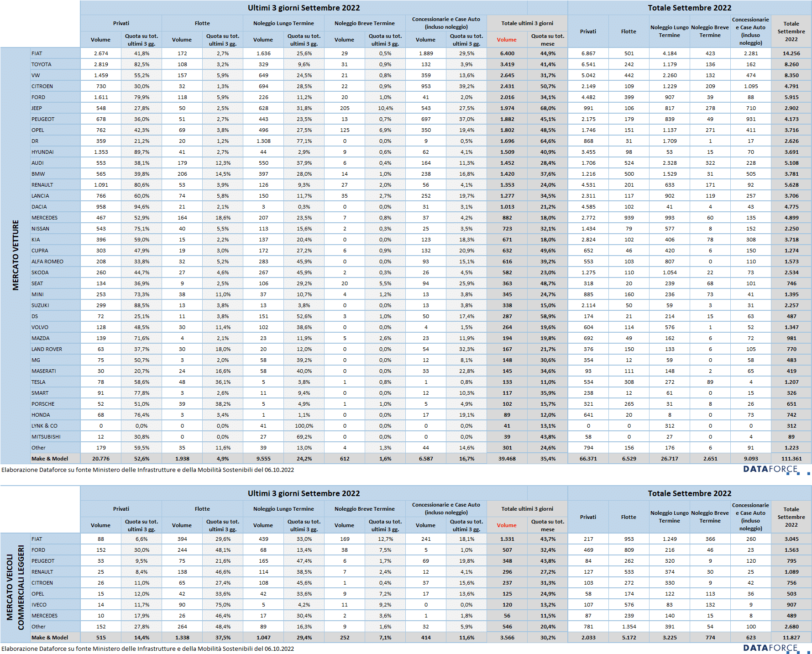Select the MERCATO VETTURE vertical label
Viewport: 812px width, 654px height.
(16, 256)
